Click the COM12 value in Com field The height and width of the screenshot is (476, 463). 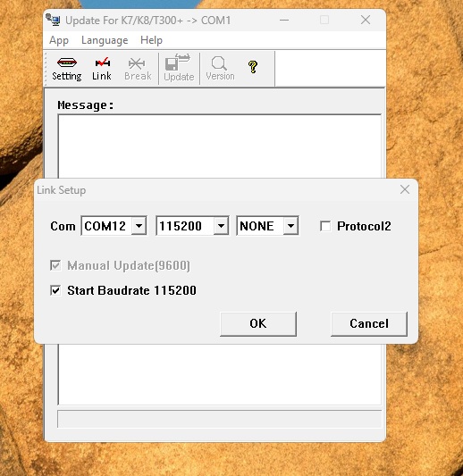pos(105,226)
